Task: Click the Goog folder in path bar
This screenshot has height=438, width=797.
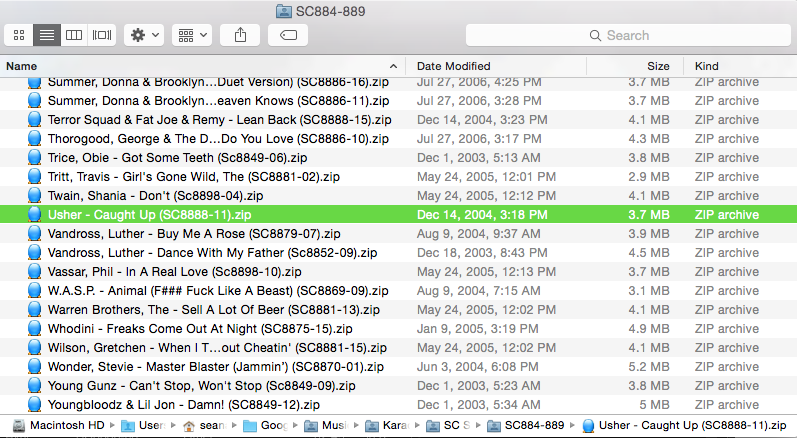Action: [x=265, y=425]
